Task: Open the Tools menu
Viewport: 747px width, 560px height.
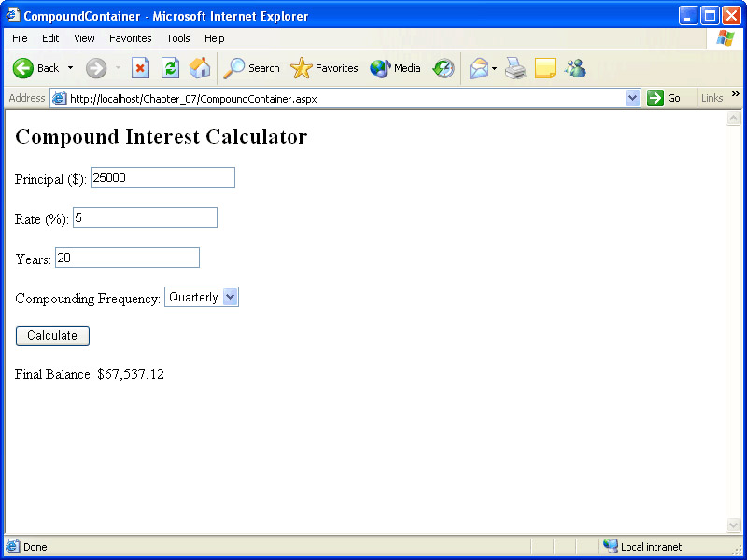Action: 178,38
